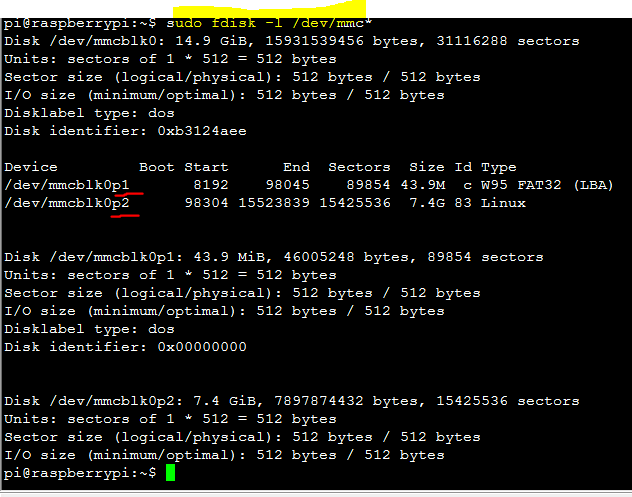This screenshot has width=632, height=497.
Task: Select the "/dev/mmcblk0p1" device entry in the table
Action: 67,185
